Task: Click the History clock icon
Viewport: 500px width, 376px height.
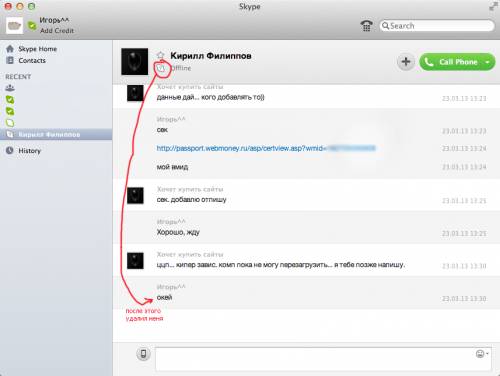Action: [x=10, y=150]
